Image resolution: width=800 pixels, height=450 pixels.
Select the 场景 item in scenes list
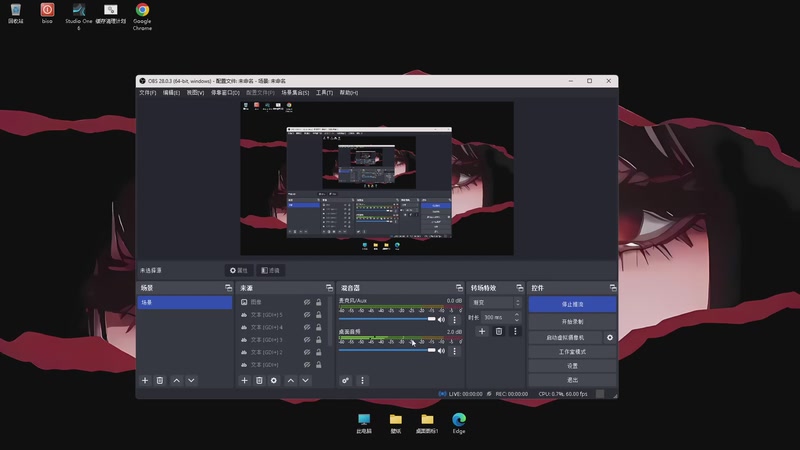click(185, 303)
